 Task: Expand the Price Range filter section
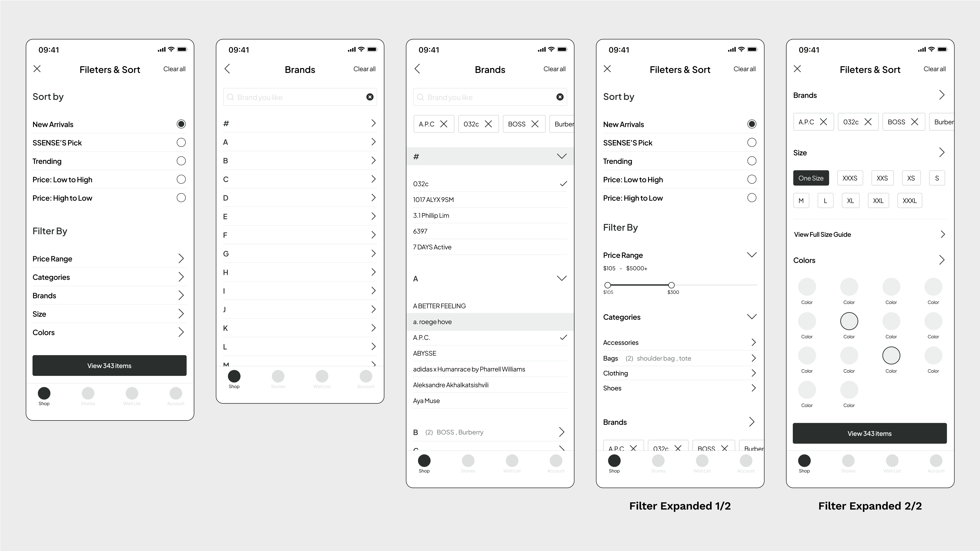pos(110,258)
